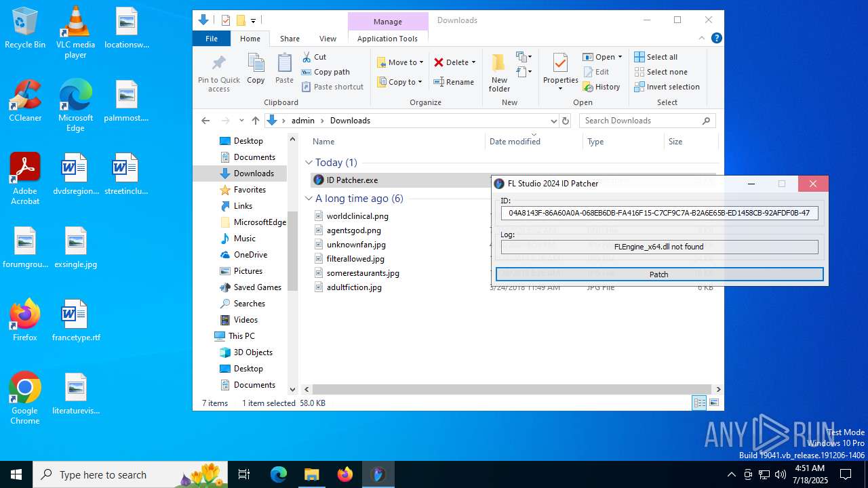Open the Properties icon
Viewport: 868px width, 488px height.
[x=560, y=63]
